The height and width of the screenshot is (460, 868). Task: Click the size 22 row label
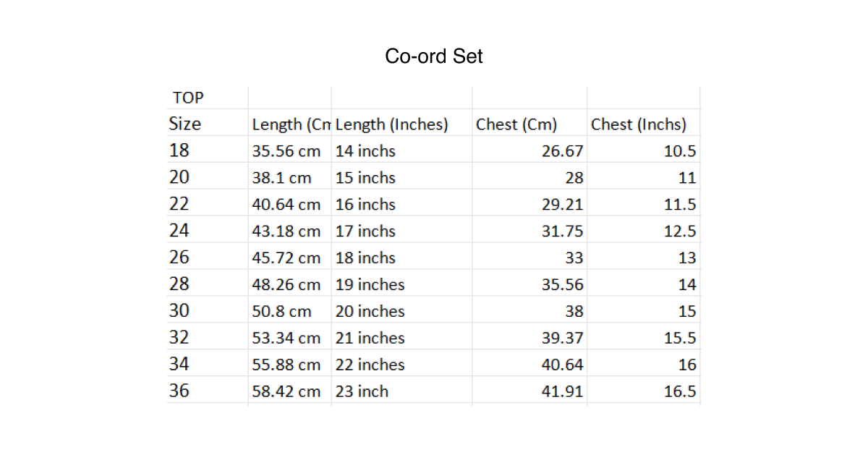(x=179, y=205)
